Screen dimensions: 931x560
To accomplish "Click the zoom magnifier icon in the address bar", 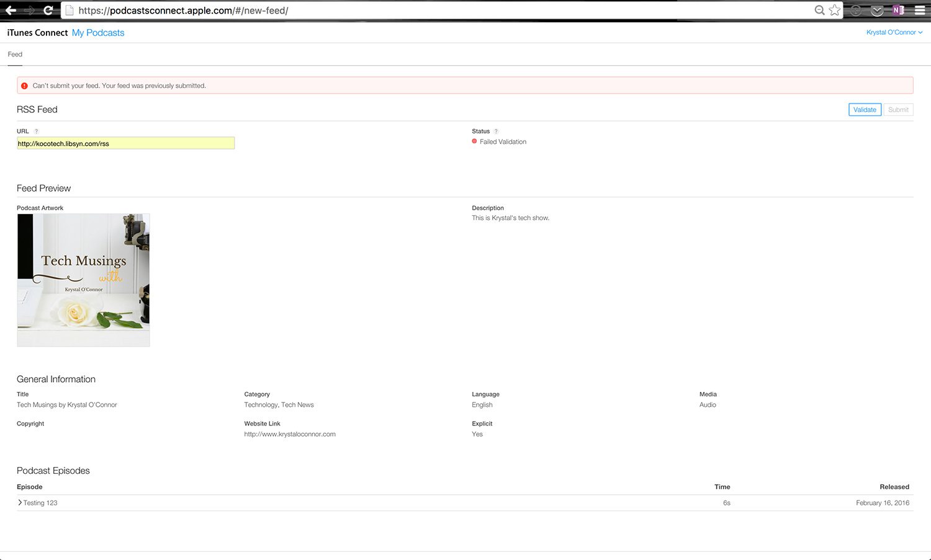I will click(820, 10).
